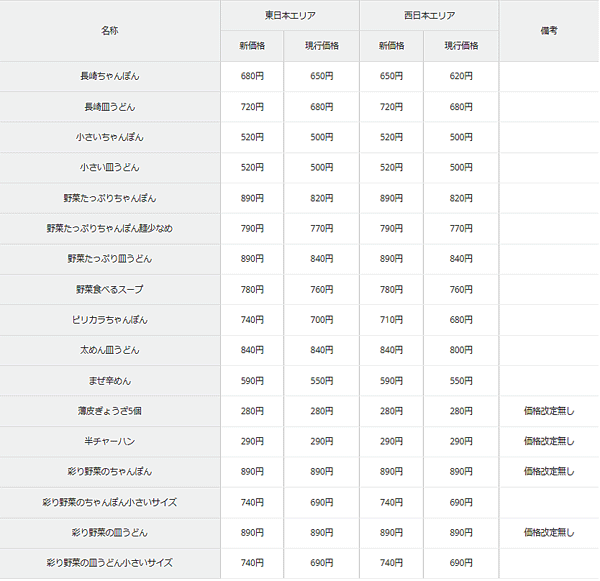Click 西日本 現行価格 550円 for まぜ辛めん

(x=461, y=381)
